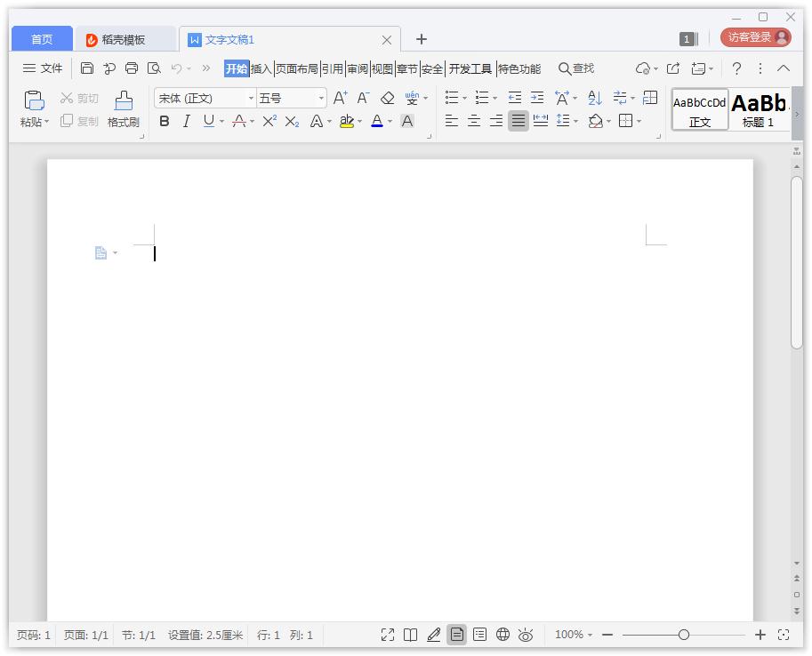Click the zoom slider handle
The width and height of the screenshot is (812, 656).
(x=683, y=635)
